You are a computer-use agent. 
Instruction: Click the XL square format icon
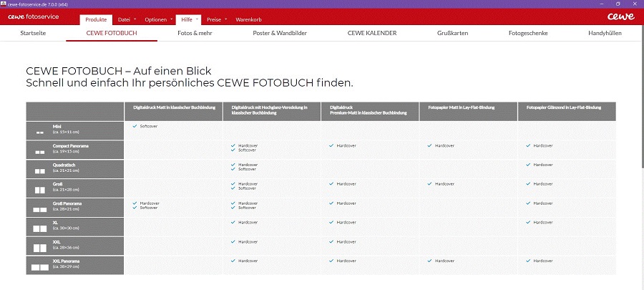[40, 229]
